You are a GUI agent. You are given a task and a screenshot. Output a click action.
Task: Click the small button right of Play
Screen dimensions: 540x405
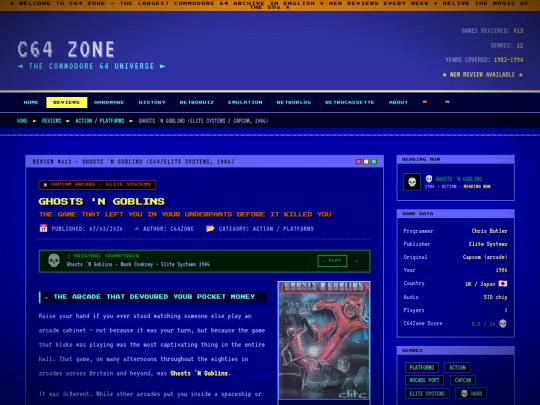tap(357, 261)
